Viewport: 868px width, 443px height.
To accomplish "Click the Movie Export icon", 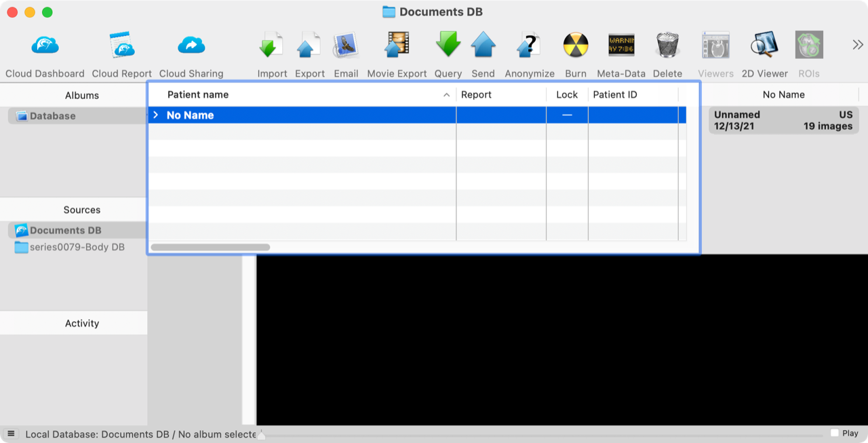I will coord(396,47).
